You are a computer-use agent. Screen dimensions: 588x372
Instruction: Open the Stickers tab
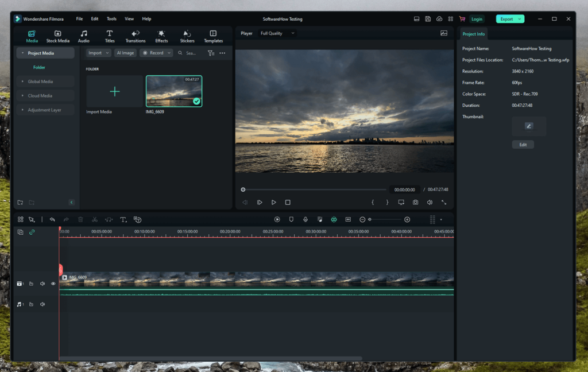(187, 36)
